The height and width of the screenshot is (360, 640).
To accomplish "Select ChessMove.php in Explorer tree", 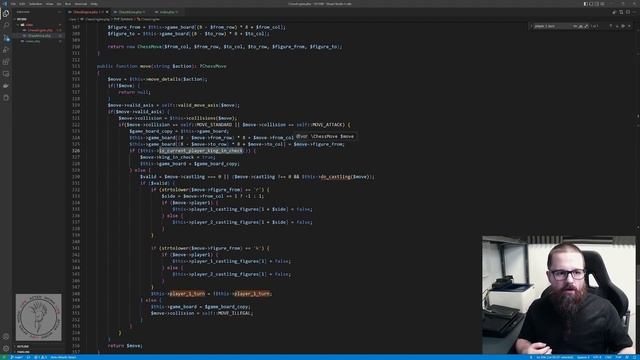I will pos(39,36).
